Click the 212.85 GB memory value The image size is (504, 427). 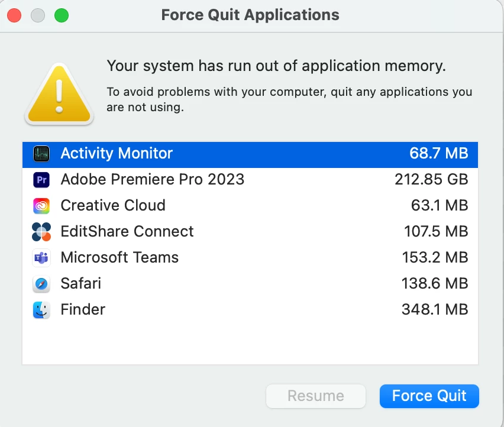pos(431,179)
